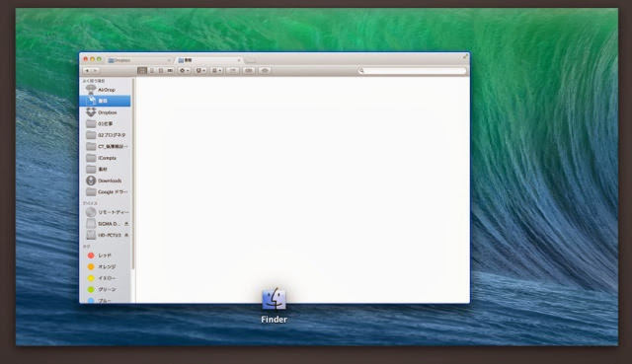Open the gear Action dropdown menu
The width and height of the screenshot is (632, 364).
184,70
